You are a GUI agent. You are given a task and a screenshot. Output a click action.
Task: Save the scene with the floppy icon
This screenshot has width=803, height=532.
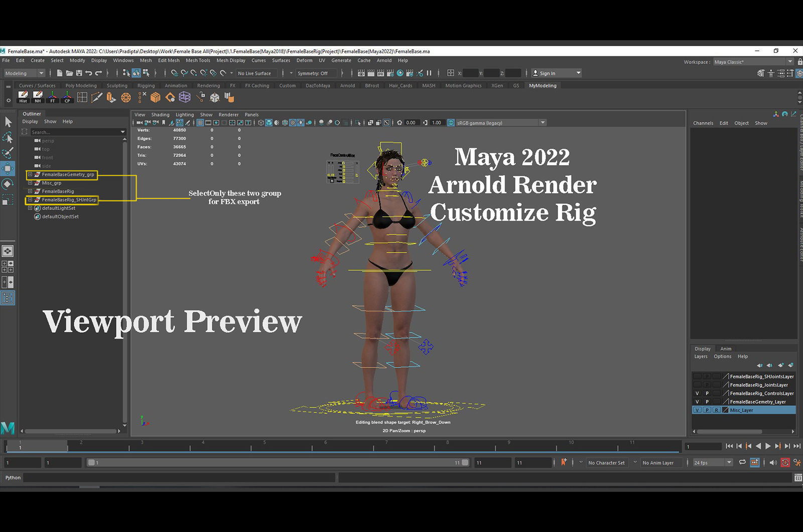79,73
